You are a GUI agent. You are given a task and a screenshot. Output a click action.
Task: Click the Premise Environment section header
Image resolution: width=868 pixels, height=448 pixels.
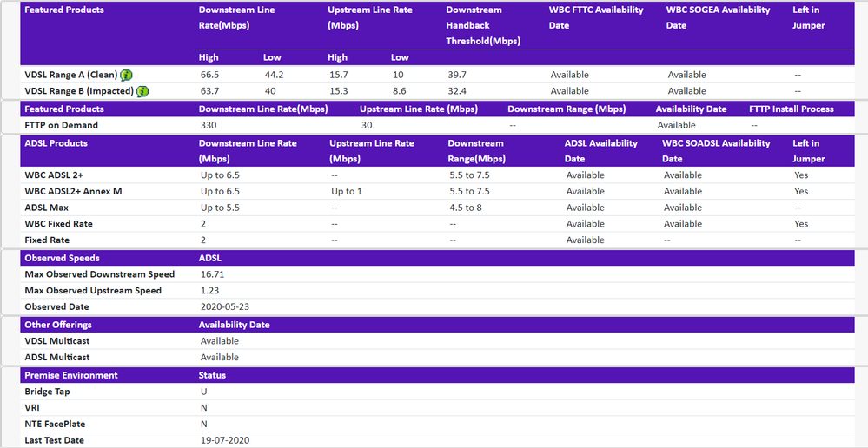coord(70,375)
